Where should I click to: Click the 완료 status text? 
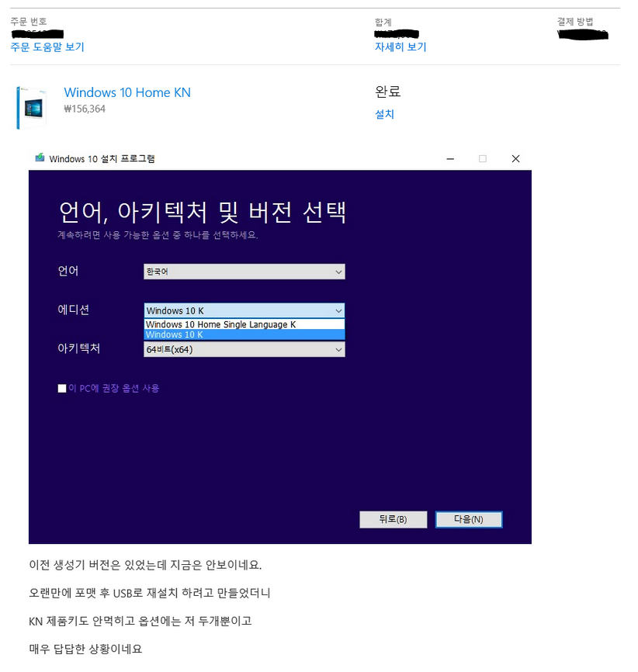point(387,92)
